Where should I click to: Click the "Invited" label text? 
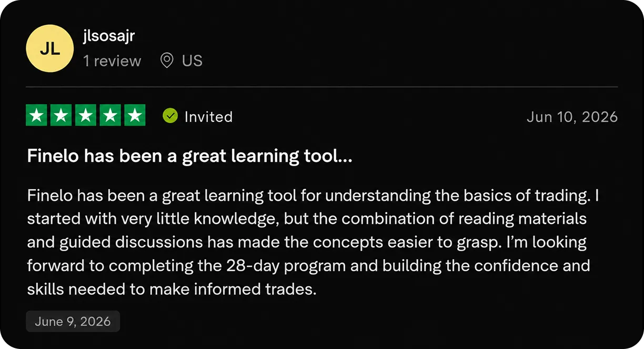pyautogui.click(x=208, y=116)
